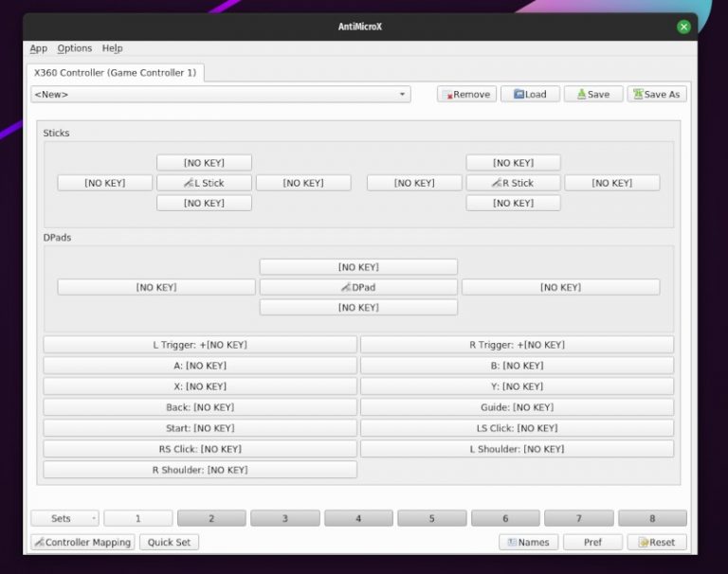Expand the <New> profile dropdown
This screenshot has height=574, width=728.
tap(221, 94)
